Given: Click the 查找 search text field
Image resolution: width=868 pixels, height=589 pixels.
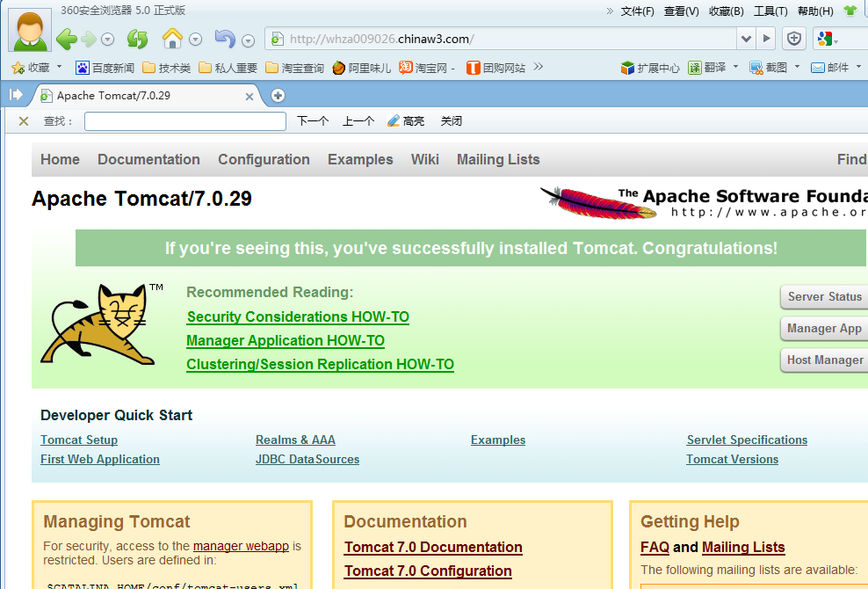Looking at the screenshot, I should click(184, 120).
